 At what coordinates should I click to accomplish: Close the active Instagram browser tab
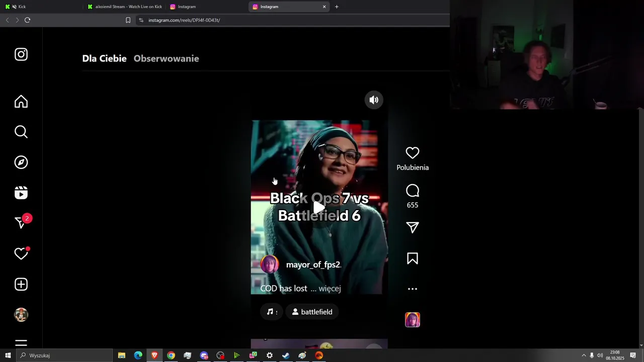coord(325,7)
